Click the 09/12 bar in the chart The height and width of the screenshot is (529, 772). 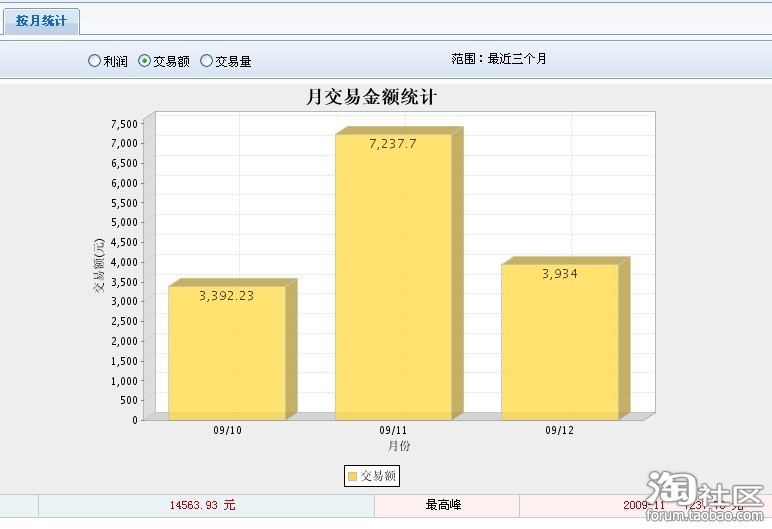click(559, 350)
